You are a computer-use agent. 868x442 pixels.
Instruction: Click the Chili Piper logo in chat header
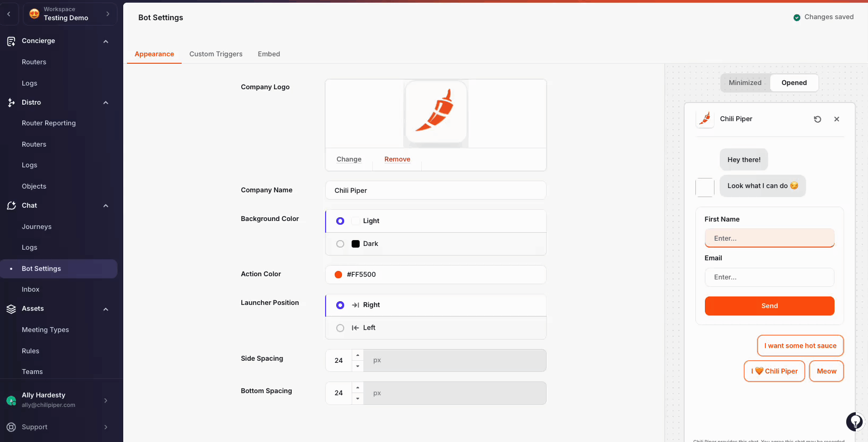coord(705,118)
